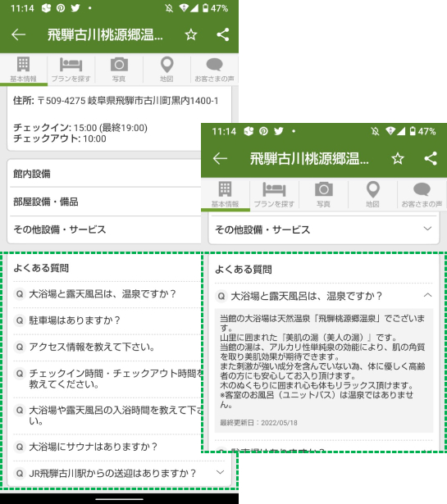Share hotel from right screen header

(x=431, y=158)
